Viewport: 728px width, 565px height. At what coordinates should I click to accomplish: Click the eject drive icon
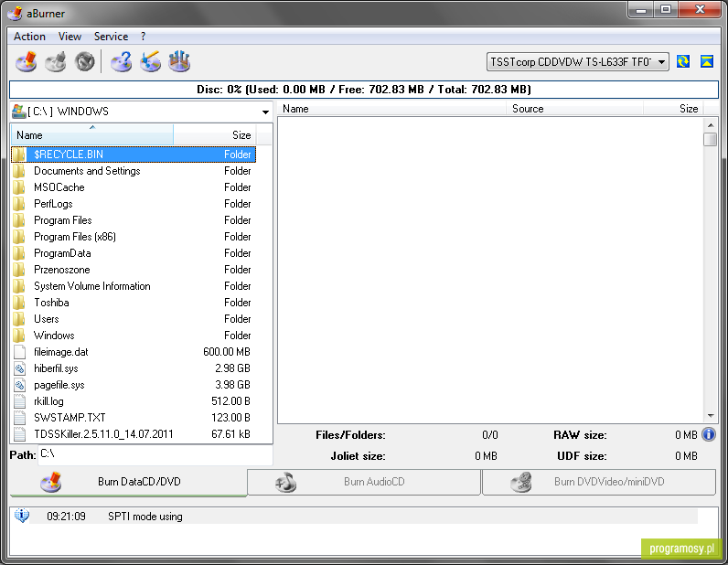click(x=707, y=61)
